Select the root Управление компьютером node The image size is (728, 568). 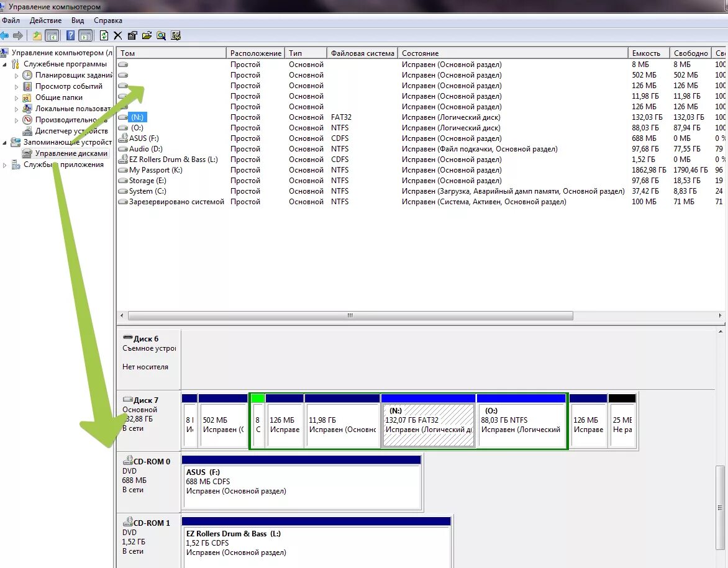61,52
